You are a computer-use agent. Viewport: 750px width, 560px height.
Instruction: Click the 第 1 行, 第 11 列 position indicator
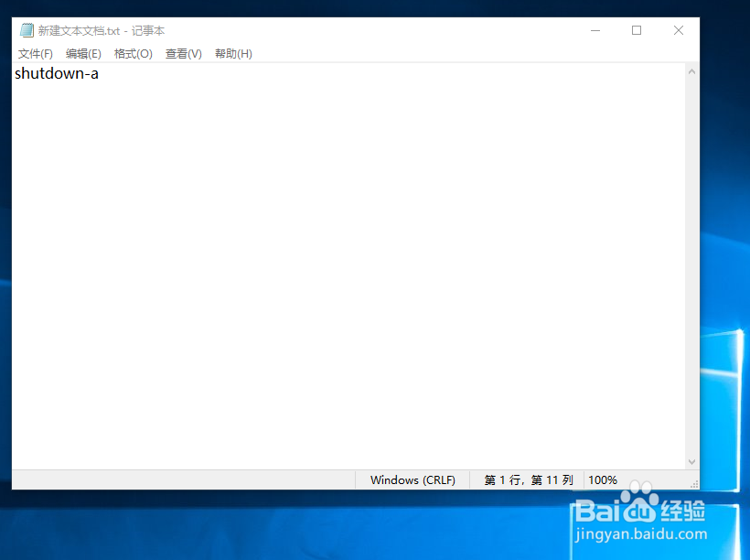point(528,479)
